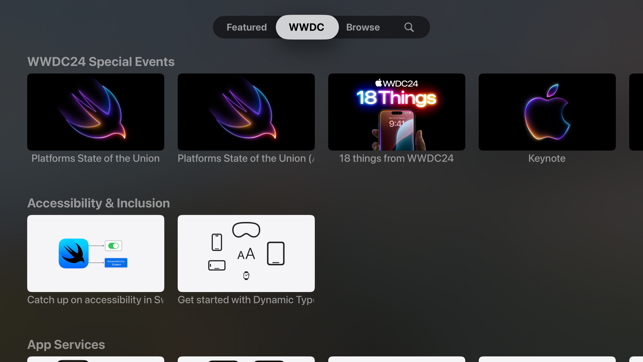The width and height of the screenshot is (643, 362).
Task: Open the search magnifier icon
Action: pyautogui.click(x=408, y=27)
